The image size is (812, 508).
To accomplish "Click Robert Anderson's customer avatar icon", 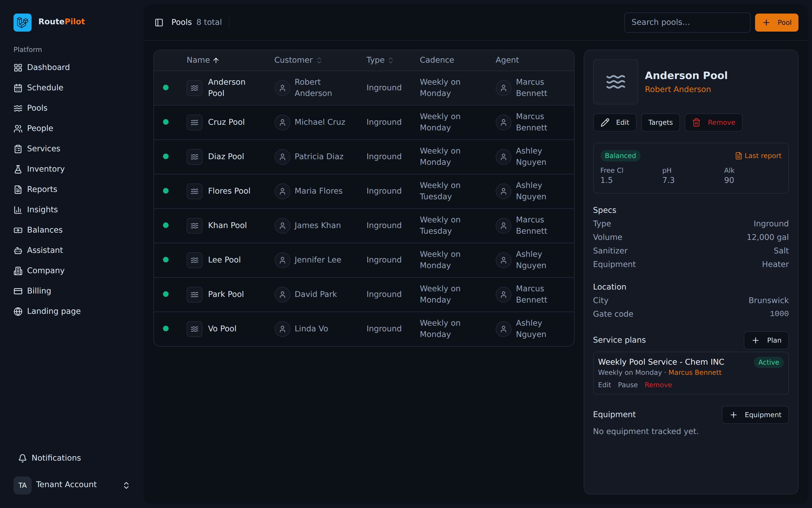I will (282, 88).
